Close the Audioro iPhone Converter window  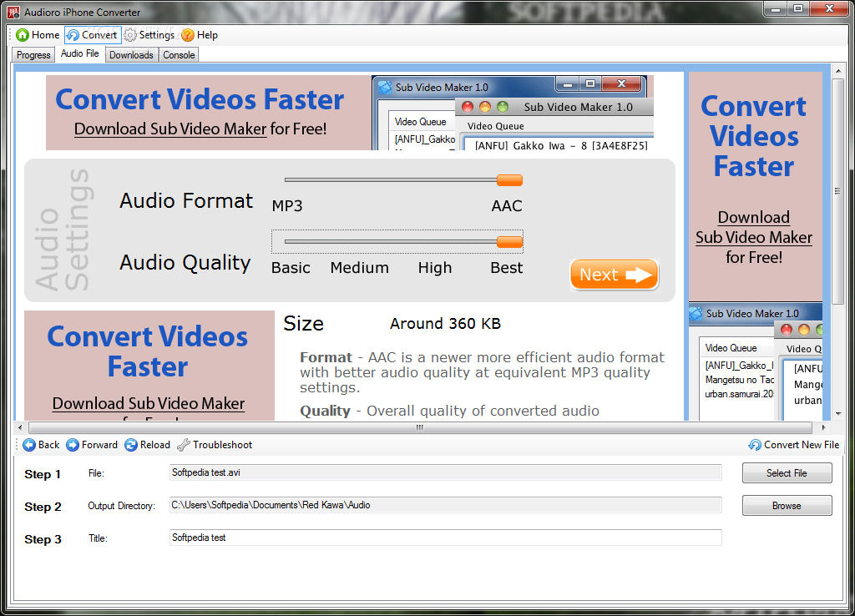tap(829, 8)
